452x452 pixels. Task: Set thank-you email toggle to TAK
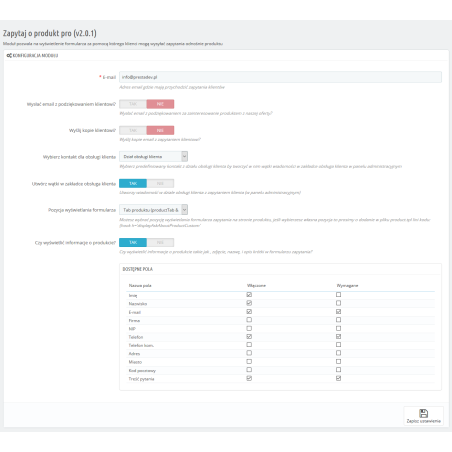click(x=133, y=104)
